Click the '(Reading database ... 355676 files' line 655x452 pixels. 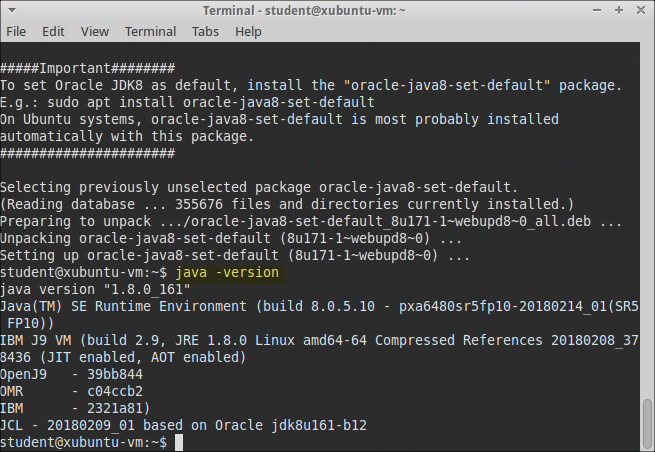(x=287, y=204)
